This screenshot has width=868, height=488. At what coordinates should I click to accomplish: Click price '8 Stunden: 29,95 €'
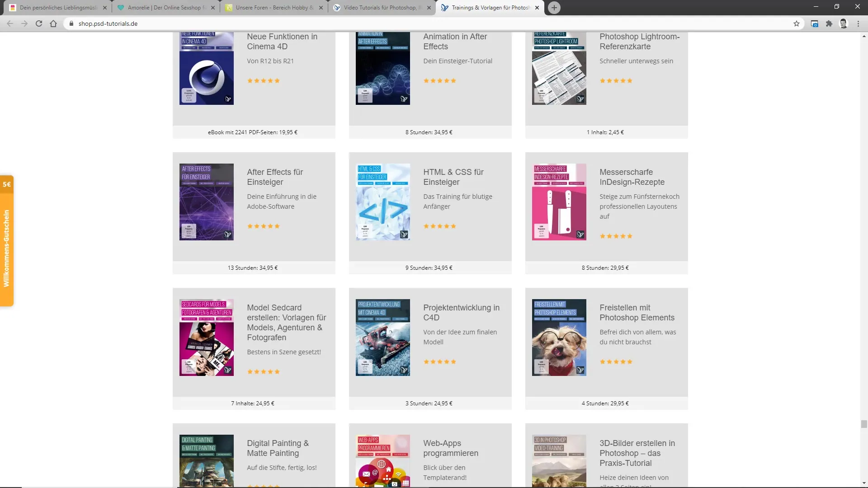point(605,268)
